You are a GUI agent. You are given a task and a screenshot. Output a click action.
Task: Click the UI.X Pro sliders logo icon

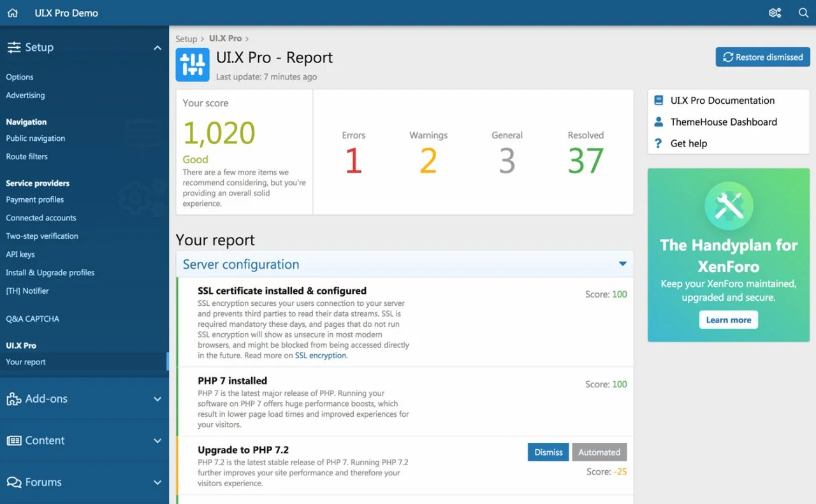click(x=193, y=65)
